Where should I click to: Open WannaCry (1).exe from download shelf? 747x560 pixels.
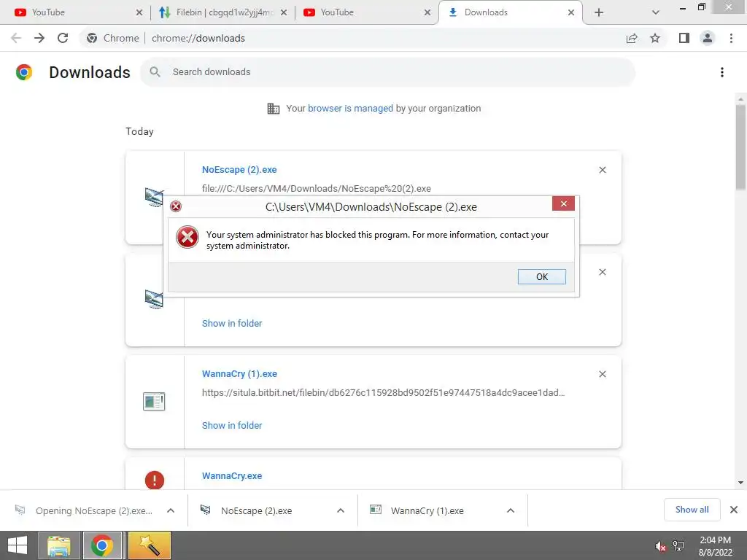pos(427,510)
